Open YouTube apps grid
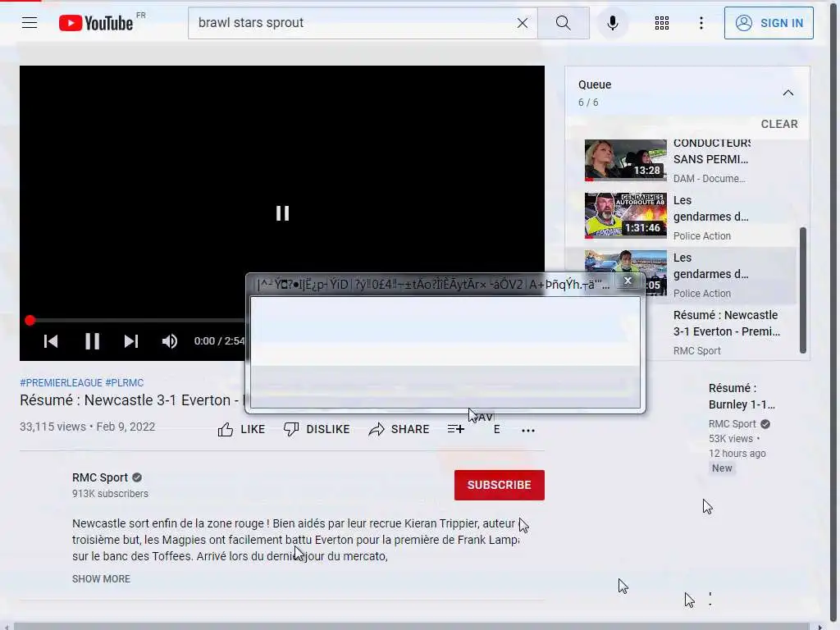Screen dimensions: 840x630 pyautogui.click(x=662, y=22)
